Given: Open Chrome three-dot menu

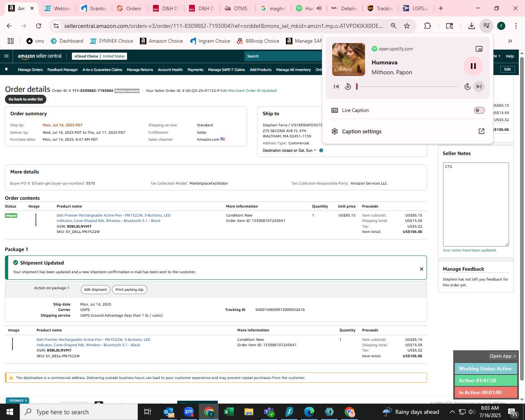Looking at the screenshot, I should [x=516, y=26].
